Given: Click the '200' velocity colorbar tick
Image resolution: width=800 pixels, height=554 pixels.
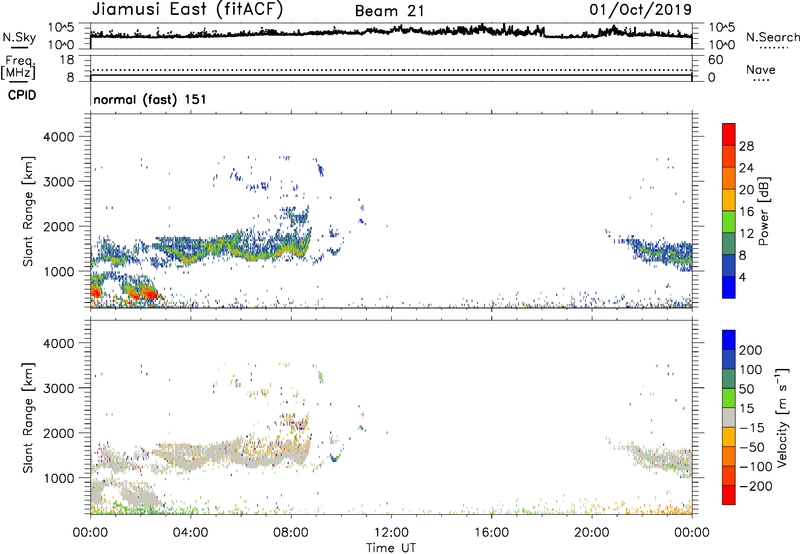Looking at the screenshot, I should (x=751, y=350).
